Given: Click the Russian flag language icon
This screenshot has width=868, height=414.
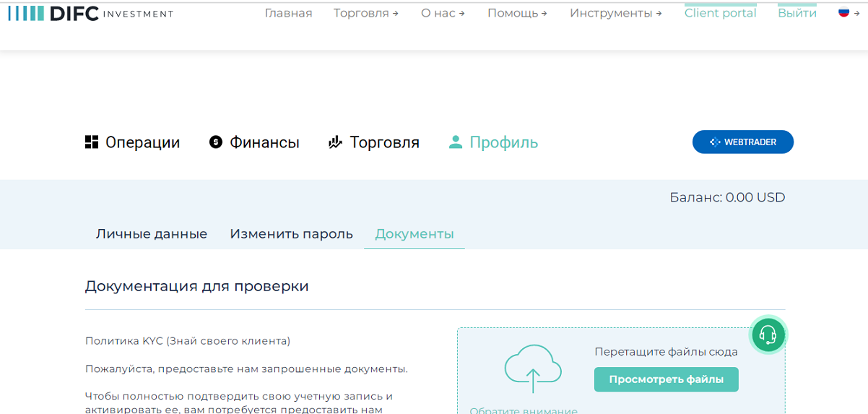Looking at the screenshot, I should (843, 12).
